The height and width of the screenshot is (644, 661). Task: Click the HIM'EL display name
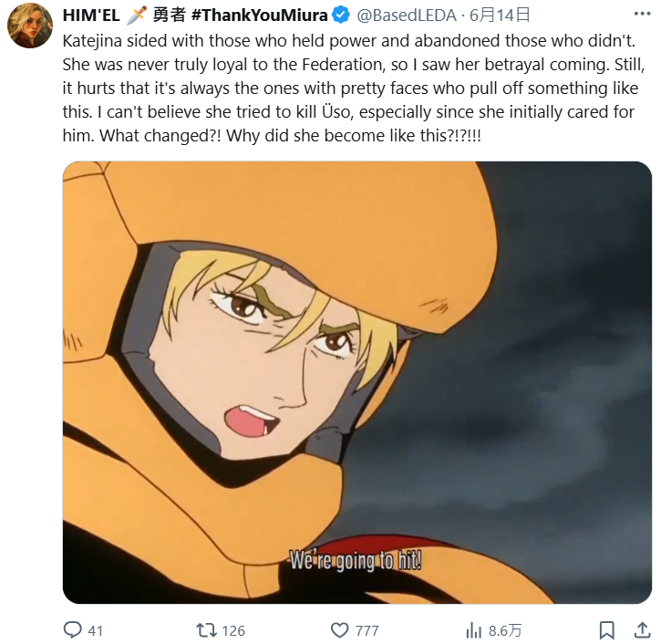click(91, 16)
